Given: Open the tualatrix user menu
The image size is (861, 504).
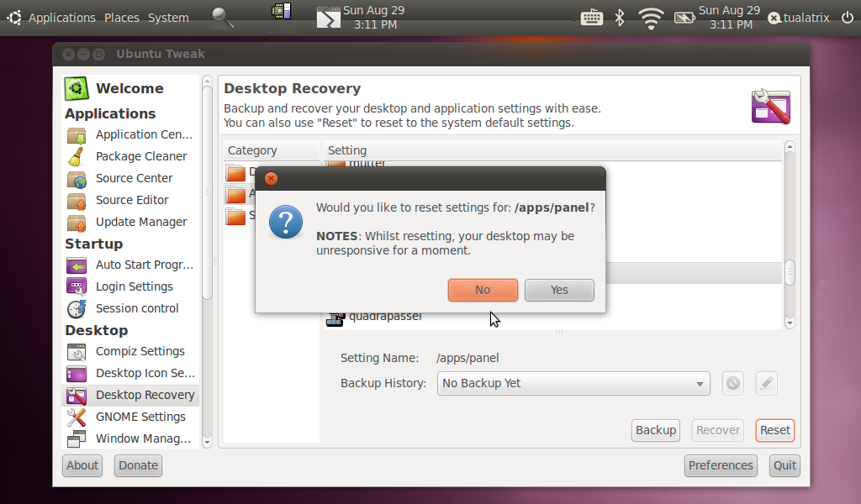Looking at the screenshot, I should 800,18.
